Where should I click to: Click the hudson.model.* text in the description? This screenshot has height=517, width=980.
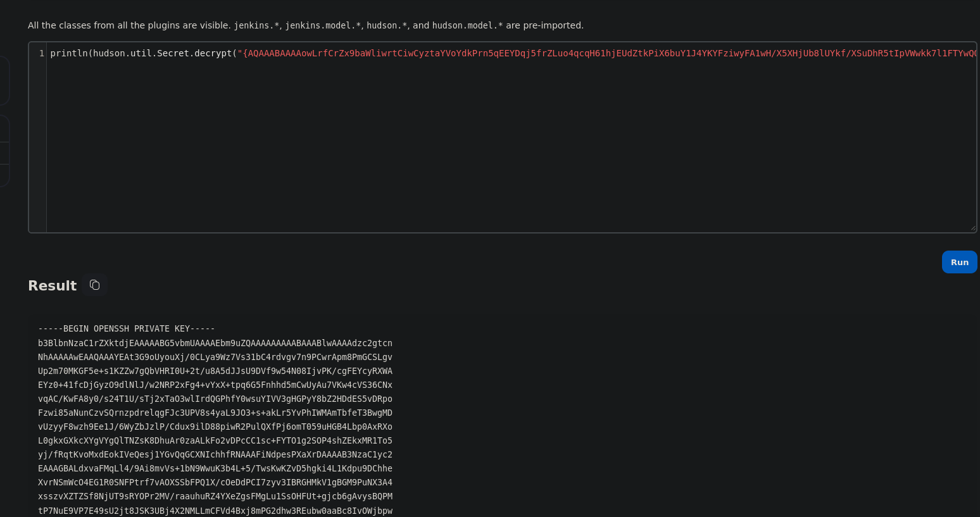[467, 26]
